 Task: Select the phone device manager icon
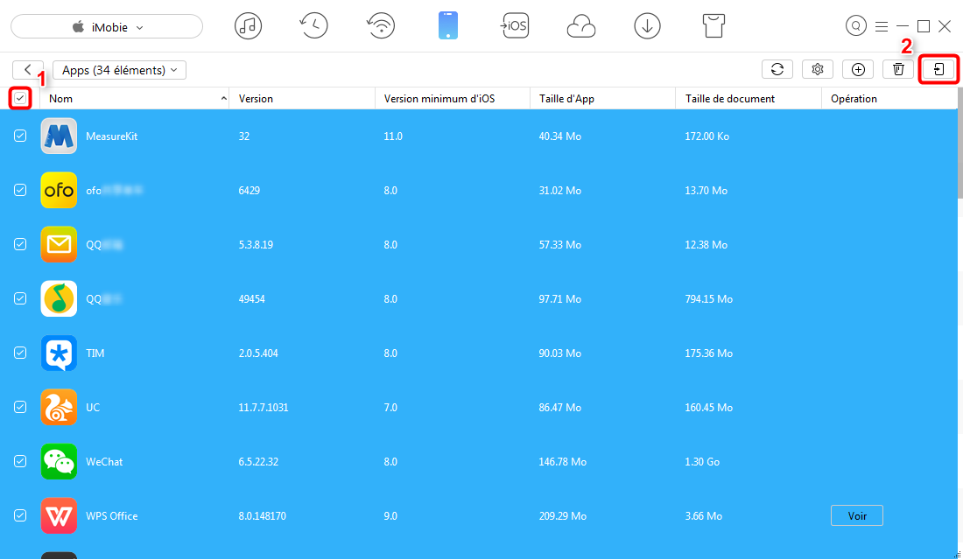point(447,26)
